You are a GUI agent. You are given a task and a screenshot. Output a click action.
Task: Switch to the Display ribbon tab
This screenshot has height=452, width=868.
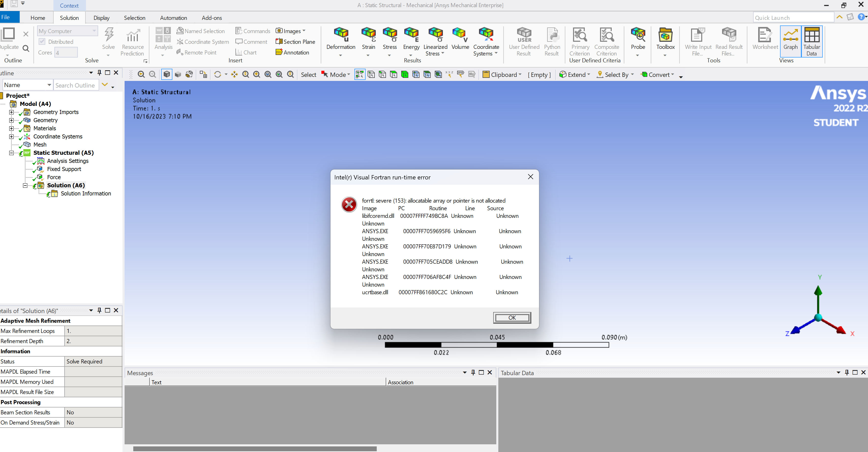(101, 18)
